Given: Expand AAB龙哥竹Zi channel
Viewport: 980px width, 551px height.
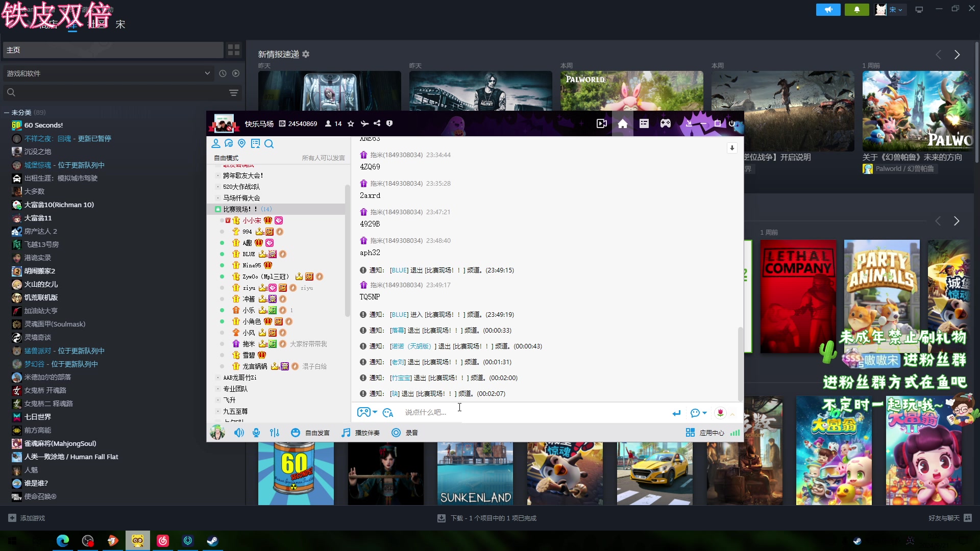Looking at the screenshot, I should [218, 378].
